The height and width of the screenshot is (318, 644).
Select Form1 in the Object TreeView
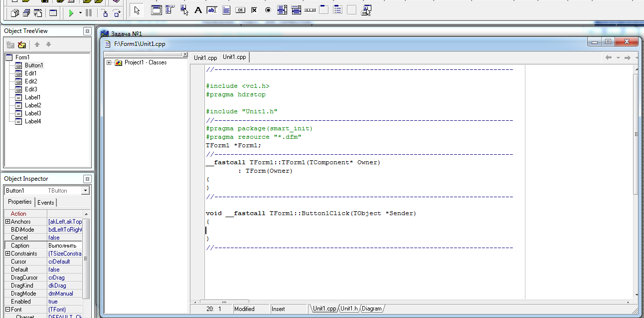(22, 57)
